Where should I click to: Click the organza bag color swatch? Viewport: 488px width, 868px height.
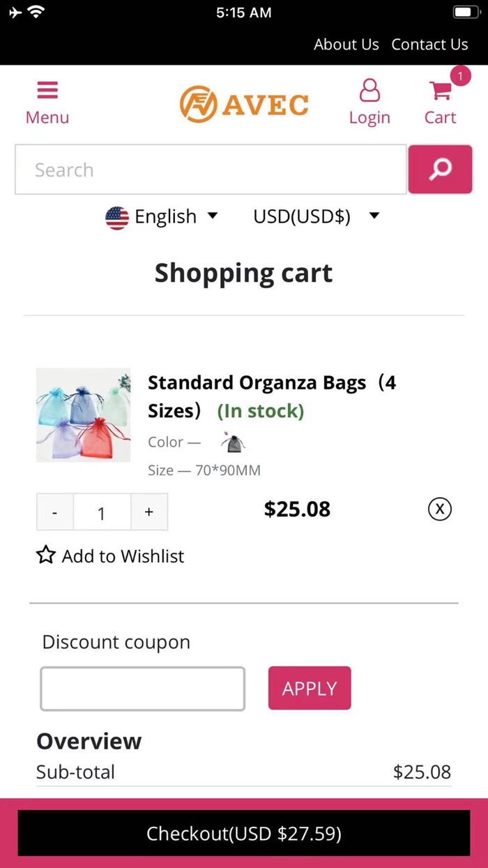point(234,442)
